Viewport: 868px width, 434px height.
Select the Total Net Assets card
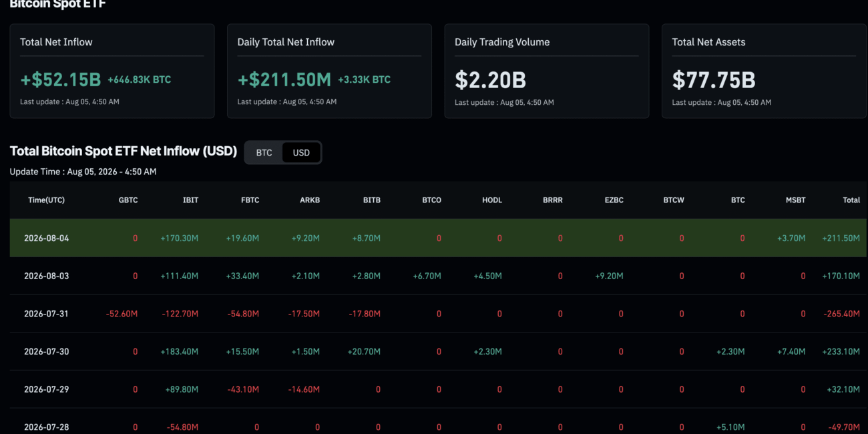764,71
